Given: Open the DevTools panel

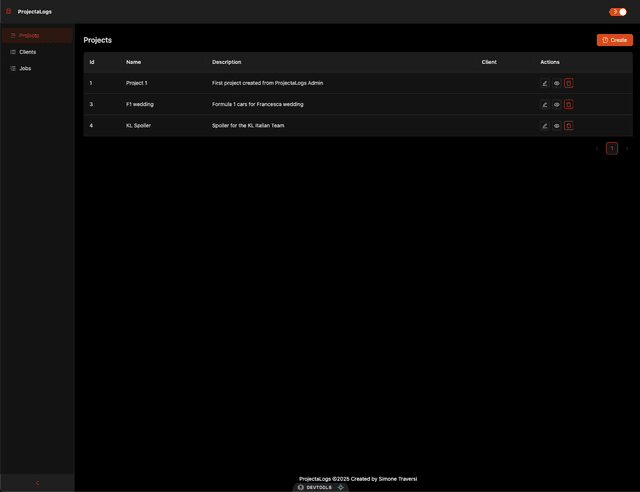Looking at the screenshot, I should tap(318, 487).
